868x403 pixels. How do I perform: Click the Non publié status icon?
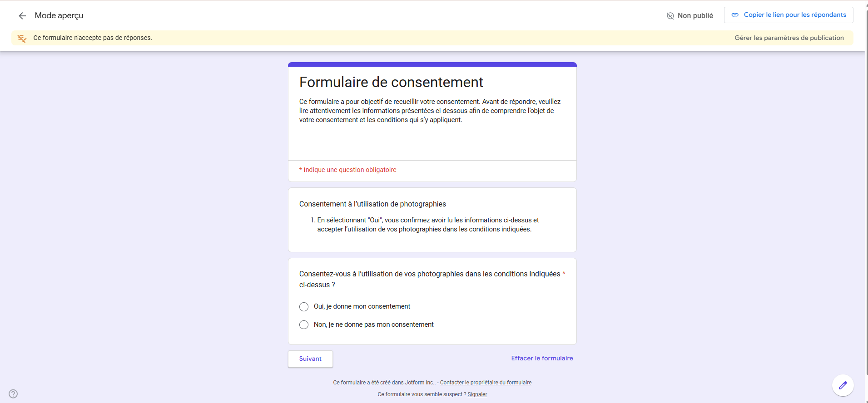pyautogui.click(x=670, y=16)
